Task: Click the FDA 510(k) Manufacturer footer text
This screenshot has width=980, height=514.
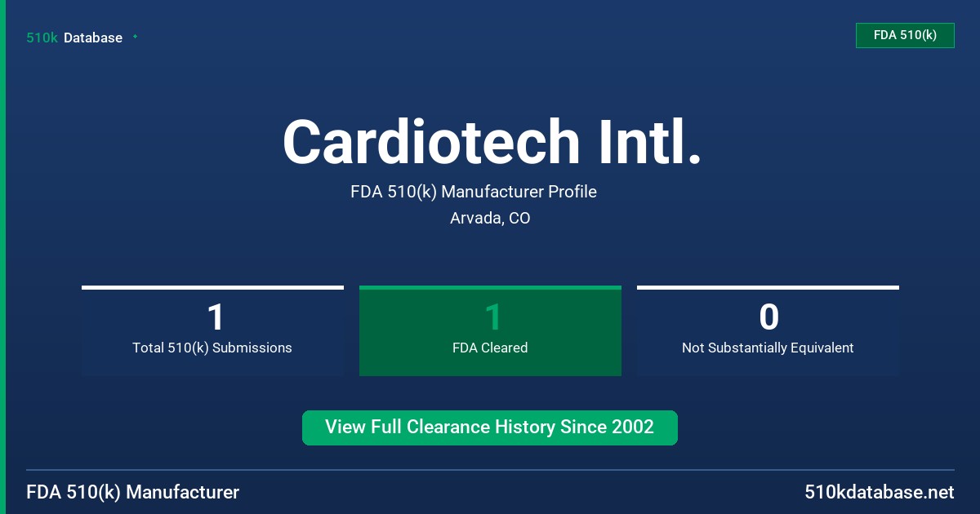Action: (133, 492)
